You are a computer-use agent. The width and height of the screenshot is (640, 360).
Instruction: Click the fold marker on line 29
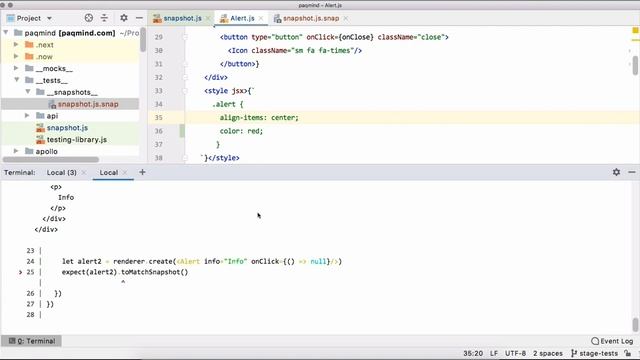click(184, 37)
